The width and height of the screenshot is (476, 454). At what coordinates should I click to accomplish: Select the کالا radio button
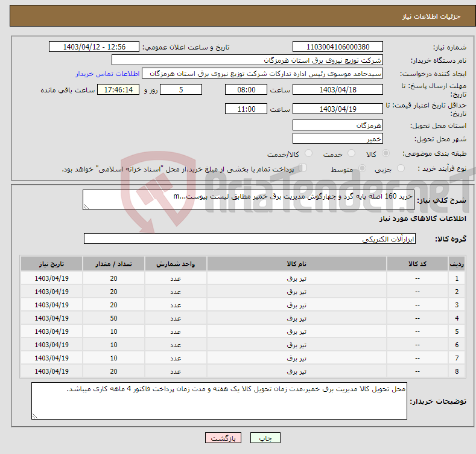386,153
